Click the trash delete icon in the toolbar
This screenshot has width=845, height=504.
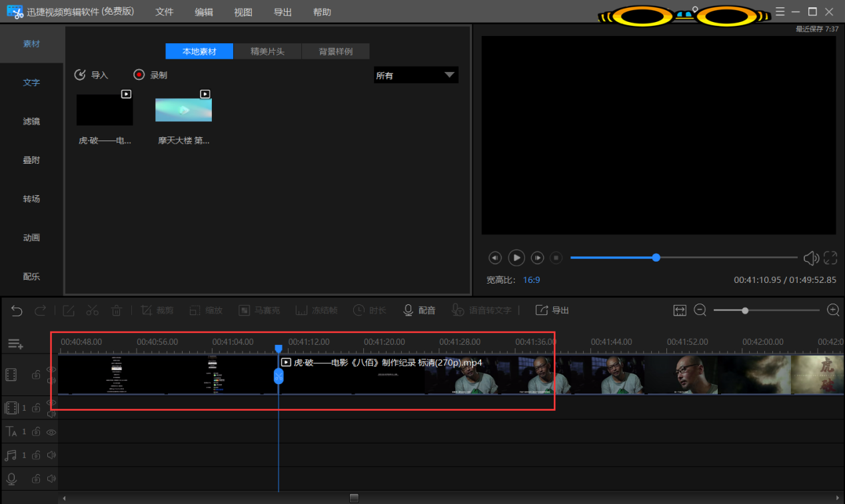click(116, 310)
